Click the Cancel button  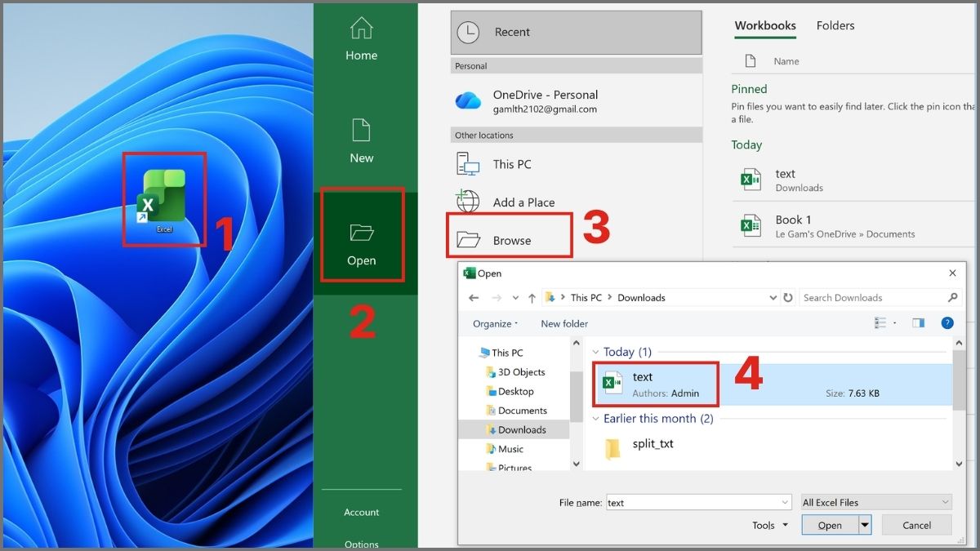(x=917, y=525)
